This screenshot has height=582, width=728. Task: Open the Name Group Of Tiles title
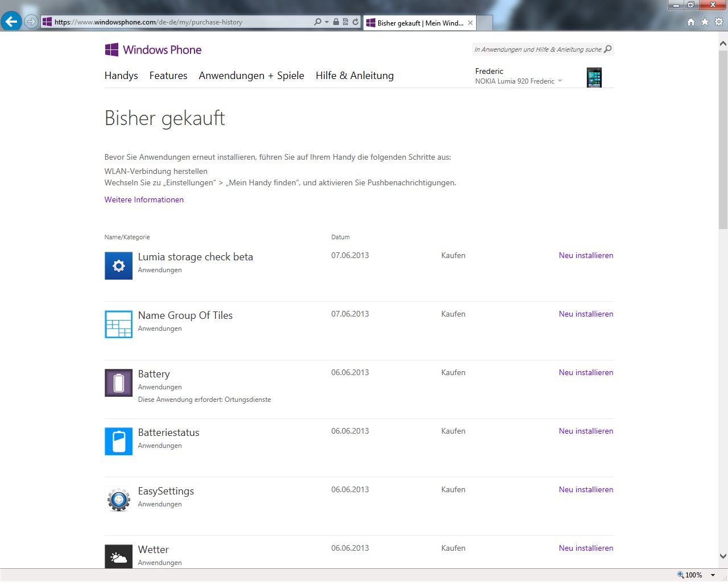185,315
